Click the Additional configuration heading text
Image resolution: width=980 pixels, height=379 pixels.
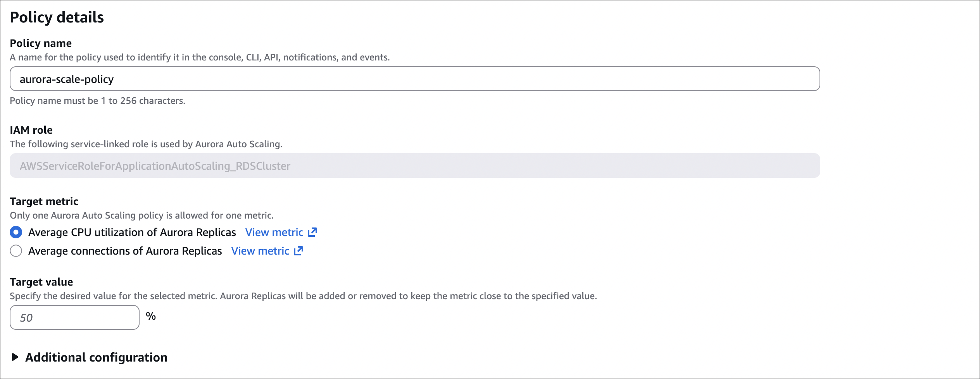[x=96, y=357]
